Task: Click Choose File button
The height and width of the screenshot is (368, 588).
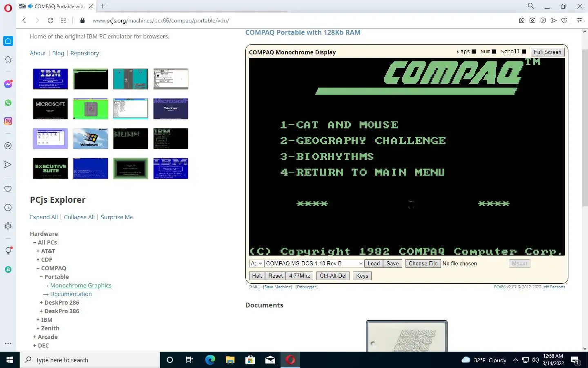Action: pos(423,264)
